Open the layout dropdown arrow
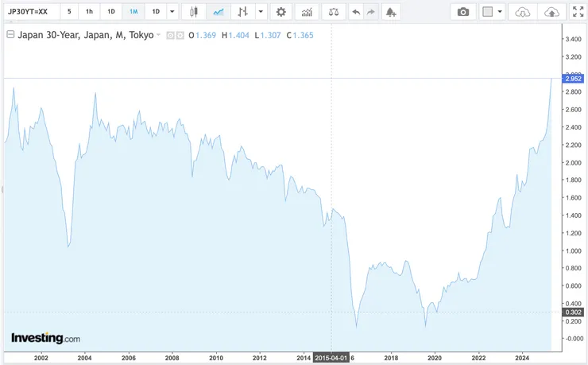 pyautogui.click(x=500, y=12)
